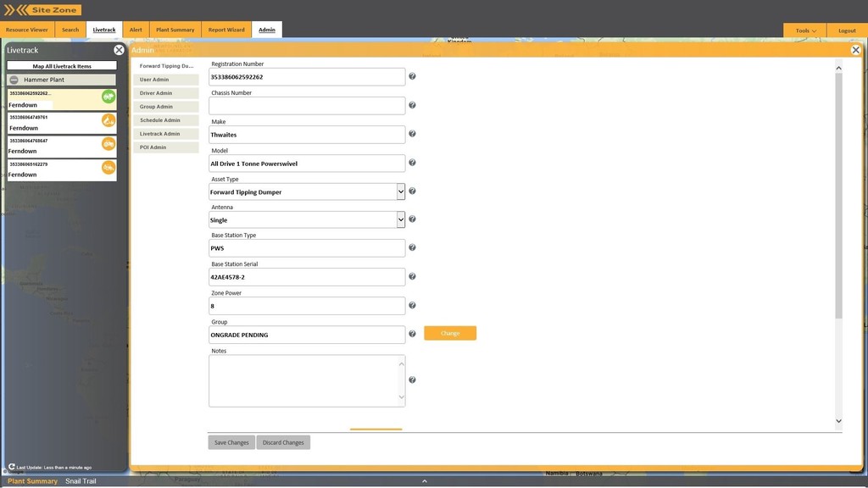Image resolution: width=868 pixels, height=488 pixels.
Task: Open Group Admin section
Action: 166,107
